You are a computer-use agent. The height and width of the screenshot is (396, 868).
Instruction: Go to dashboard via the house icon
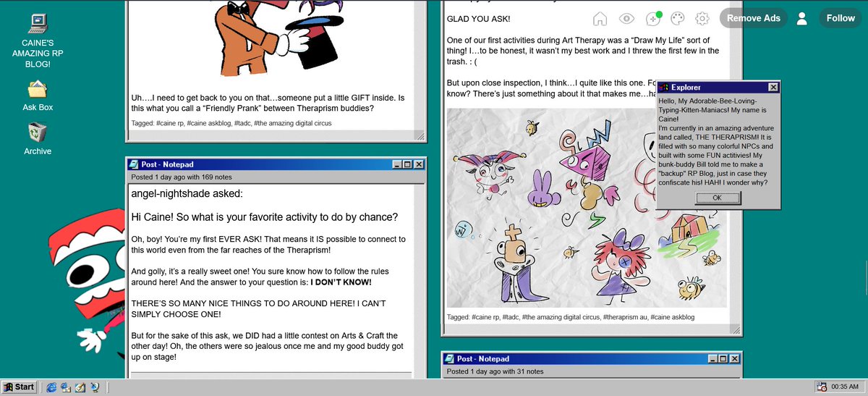click(600, 19)
